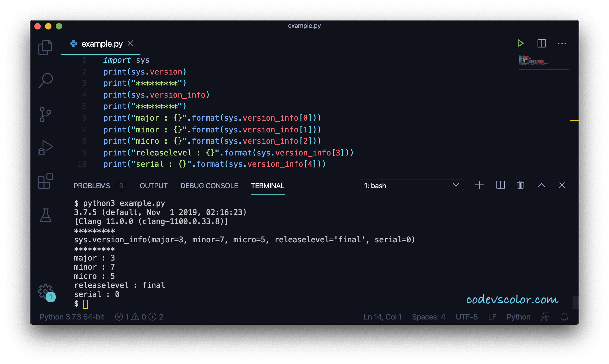Select the example.py editor tab
The width and height of the screenshot is (609, 364).
[x=101, y=44]
